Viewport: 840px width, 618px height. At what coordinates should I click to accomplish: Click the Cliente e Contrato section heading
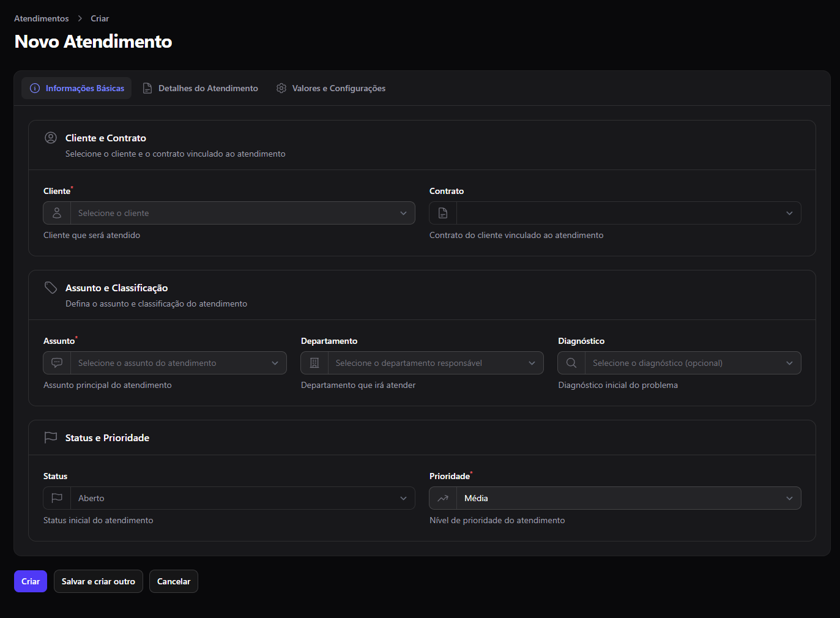point(106,138)
